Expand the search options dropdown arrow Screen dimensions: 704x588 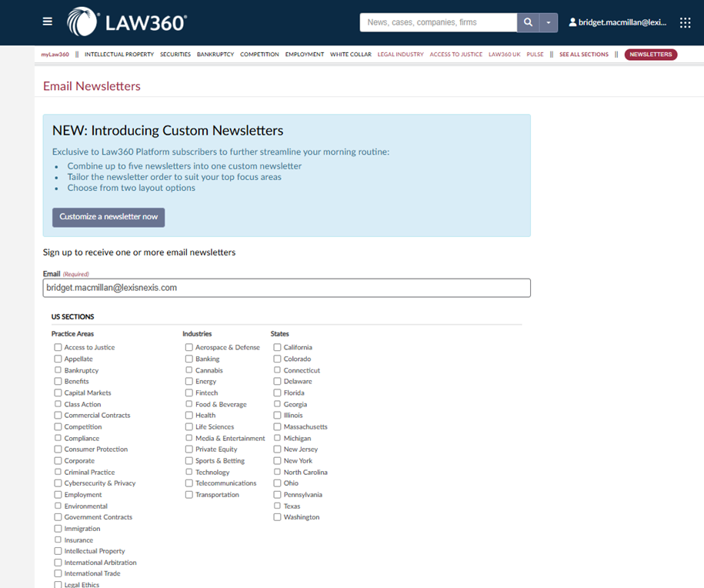coord(548,22)
